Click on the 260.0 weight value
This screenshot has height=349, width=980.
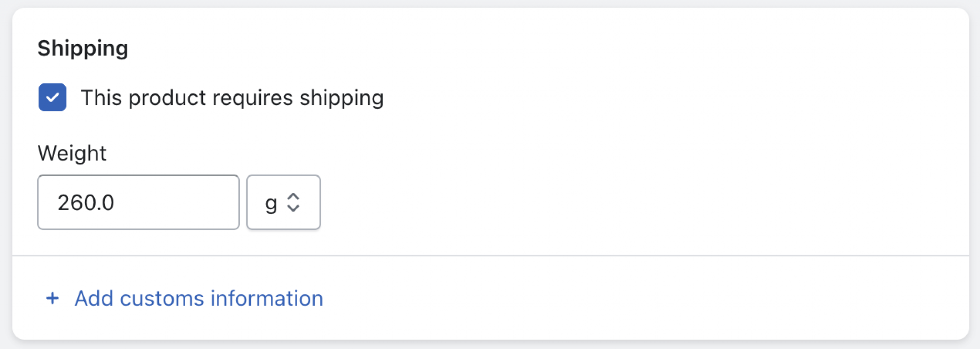86,203
